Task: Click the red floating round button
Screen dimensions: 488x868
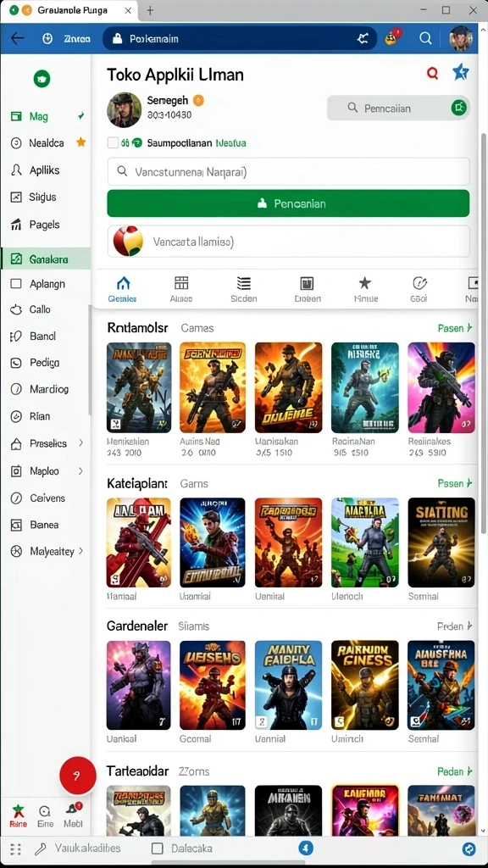Action: click(x=77, y=776)
